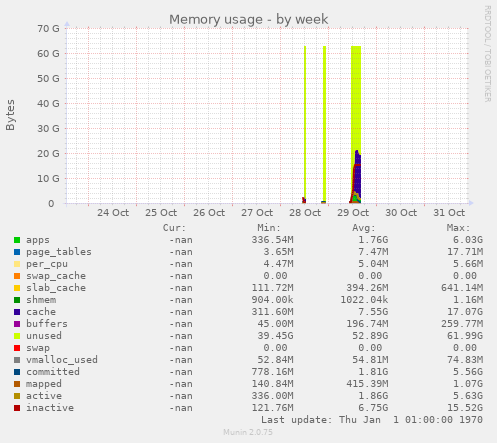Click the committed min value '778.16M'
This screenshot has width=497, height=443.
tap(272, 372)
